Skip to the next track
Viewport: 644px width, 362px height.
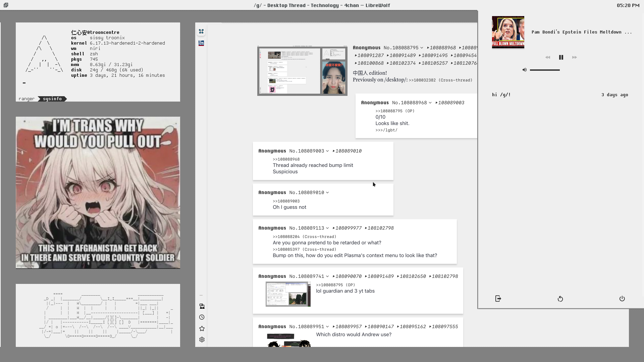(575, 58)
